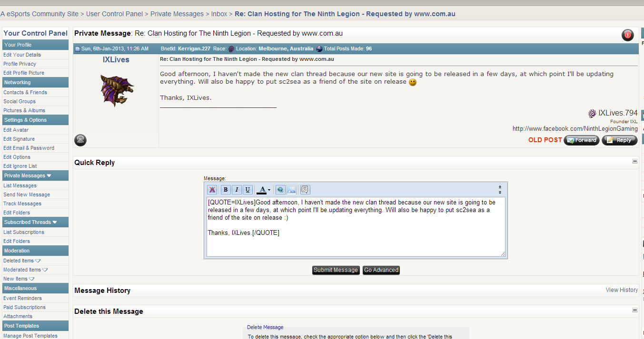Click the Wrap Quote tags icon
This screenshot has width=644, height=339.
click(x=305, y=190)
